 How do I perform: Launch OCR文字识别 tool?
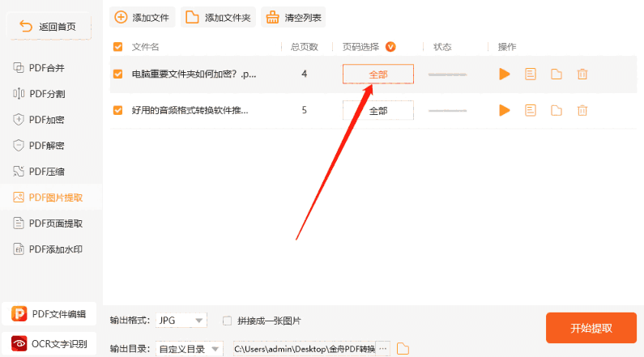click(49, 343)
